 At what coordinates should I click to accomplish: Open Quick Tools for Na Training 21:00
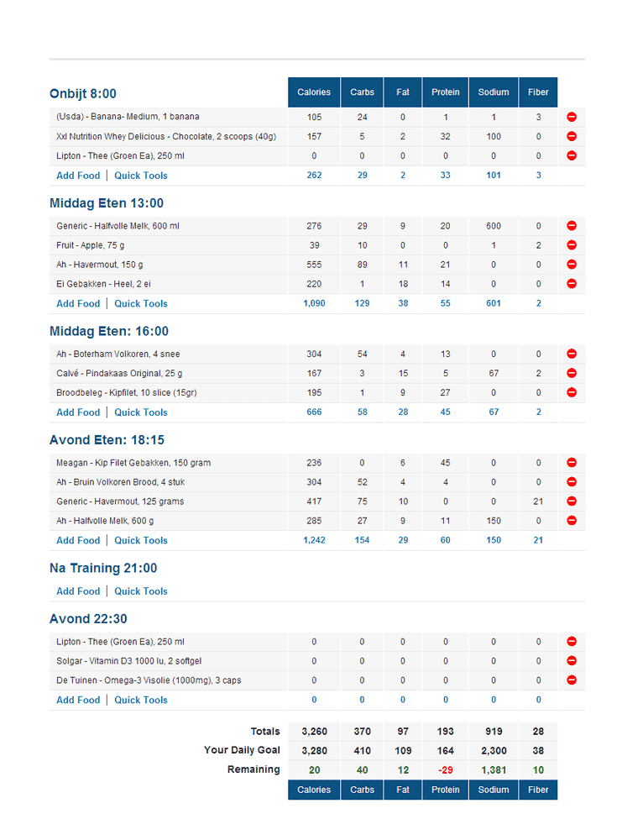pyautogui.click(x=141, y=591)
